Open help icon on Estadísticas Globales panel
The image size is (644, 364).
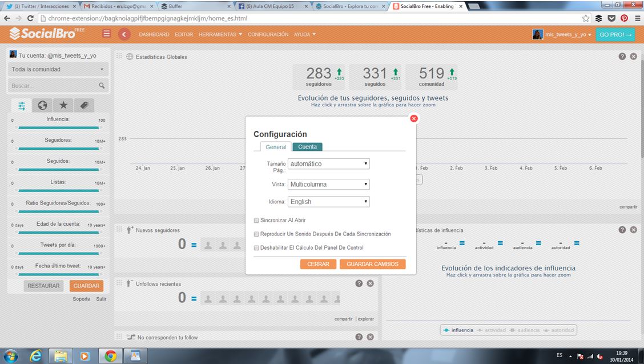tap(622, 57)
